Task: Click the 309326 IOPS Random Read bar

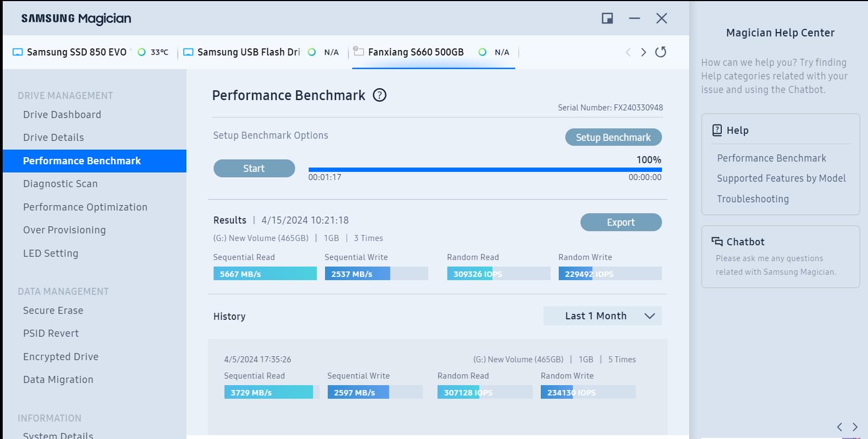Action: 498,274
